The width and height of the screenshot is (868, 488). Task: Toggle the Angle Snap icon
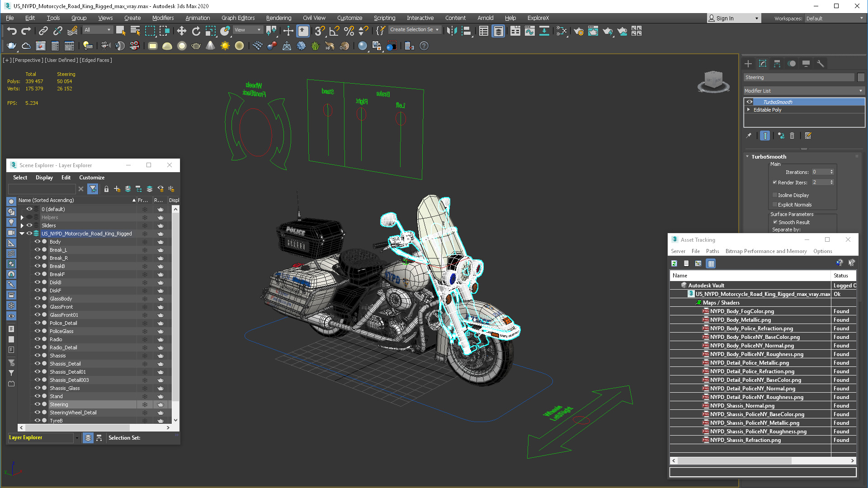pyautogui.click(x=335, y=31)
